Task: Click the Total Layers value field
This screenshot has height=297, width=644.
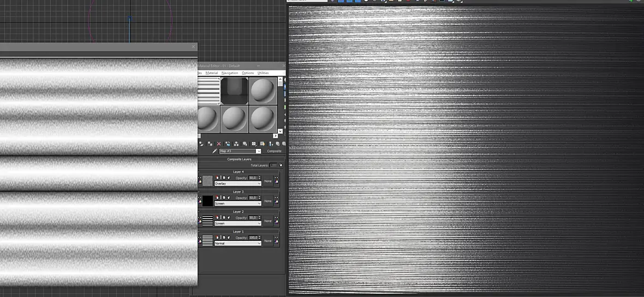Action: 273,165
